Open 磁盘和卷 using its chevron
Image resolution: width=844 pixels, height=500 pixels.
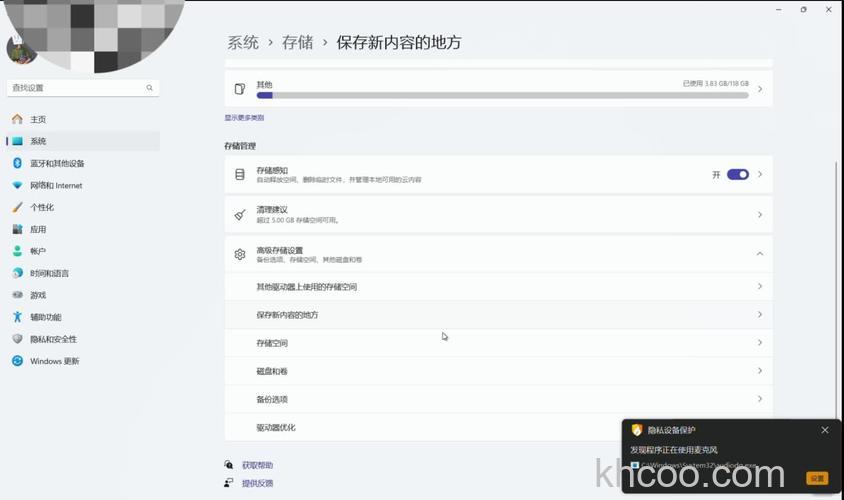(760, 371)
